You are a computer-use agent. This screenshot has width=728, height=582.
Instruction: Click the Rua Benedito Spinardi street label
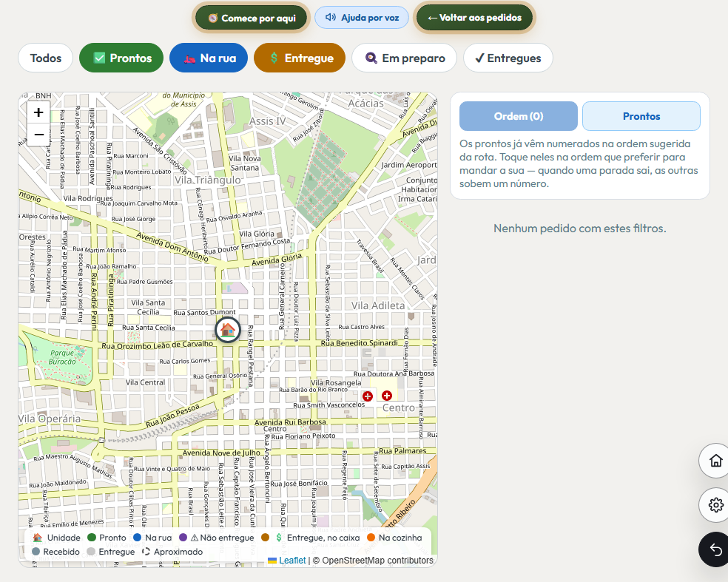click(360, 343)
